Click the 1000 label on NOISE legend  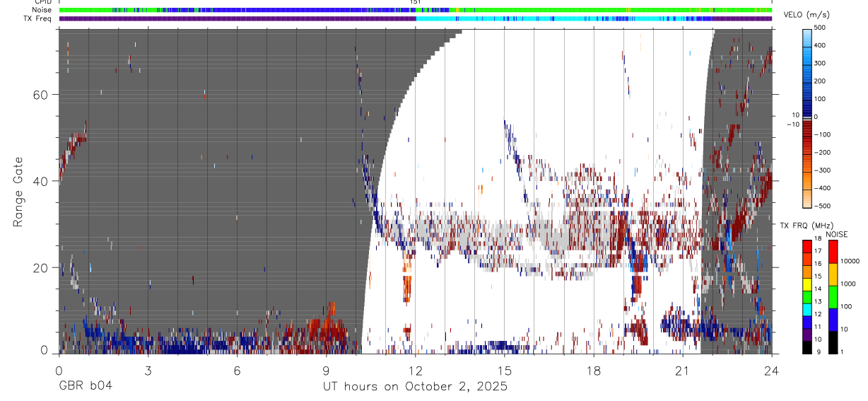pos(848,284)
